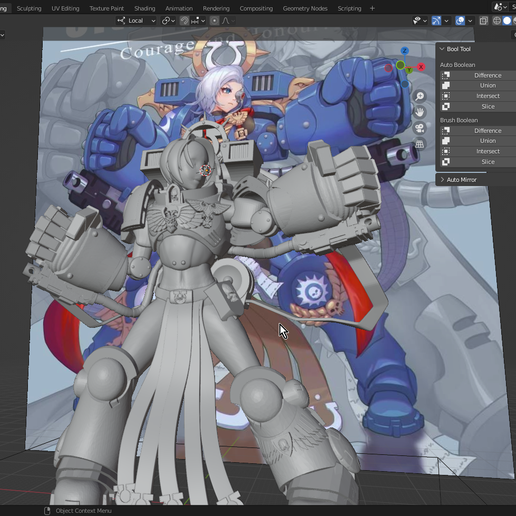
Task: Switch to Sculpting workspace tab
Action: [29, 8]
